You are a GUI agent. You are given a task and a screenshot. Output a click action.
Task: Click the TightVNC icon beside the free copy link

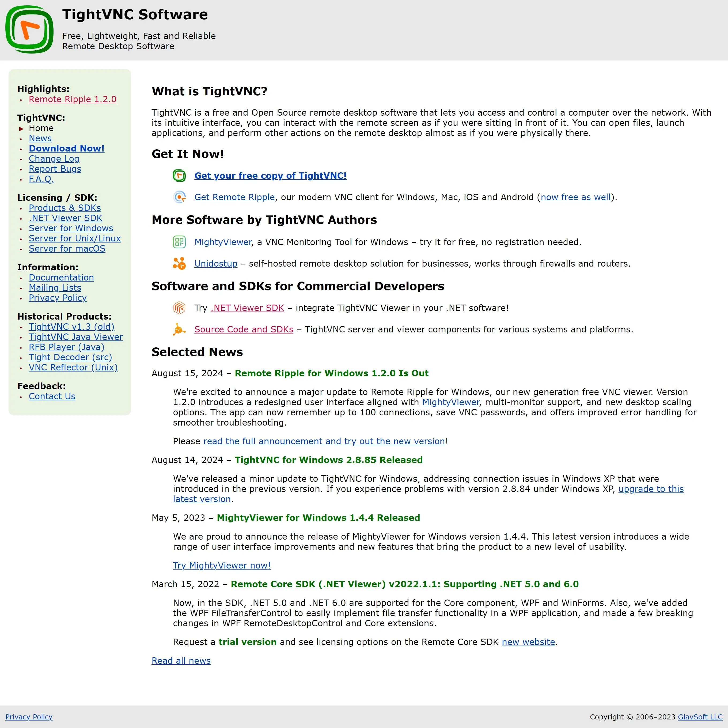[x=179, y=176]
